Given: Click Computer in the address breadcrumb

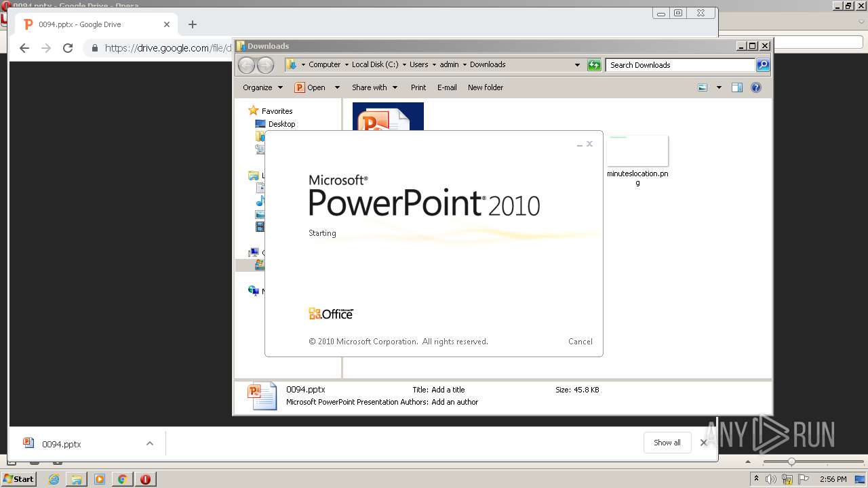Looking at the screenshot, I should [324, 65].
